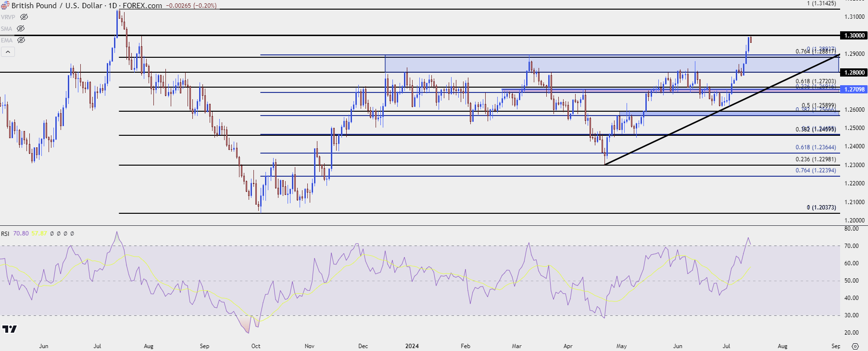868x351 pixels.
Task: Click the Nov label on time axis
Action: pyautogui.click(x=310, y=346)
